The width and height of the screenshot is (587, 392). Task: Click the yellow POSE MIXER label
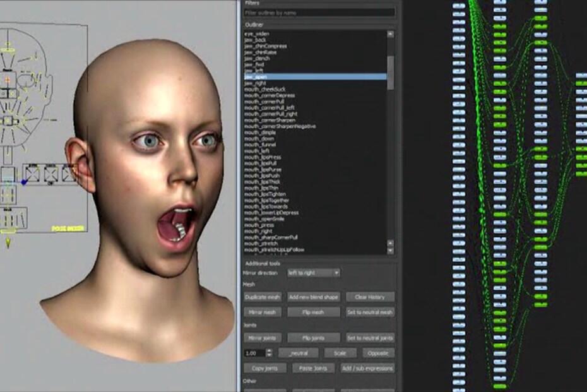coord(68,229)
